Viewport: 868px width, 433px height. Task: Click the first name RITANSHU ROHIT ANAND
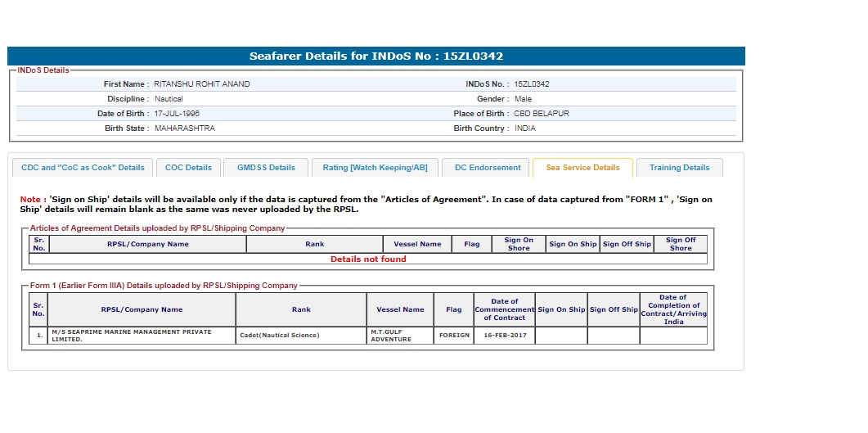coord(201,84)
